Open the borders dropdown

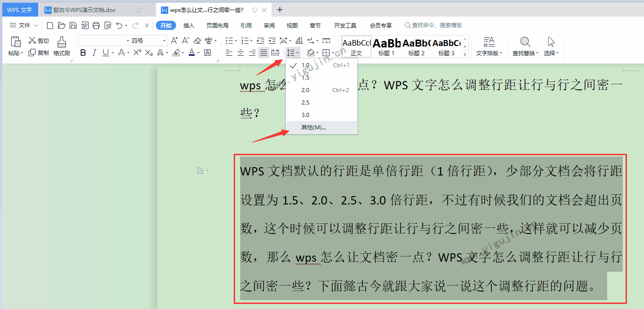[x=333, y=53]
